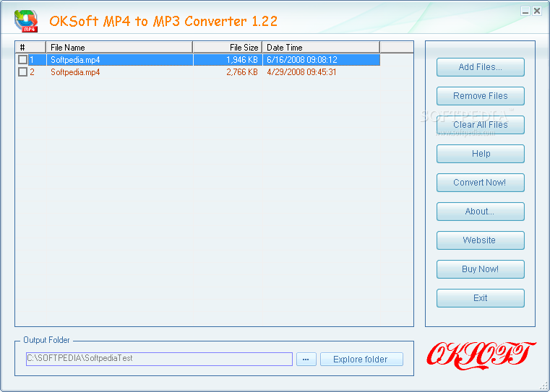Click Remove Files button

[x=480, y=96]
